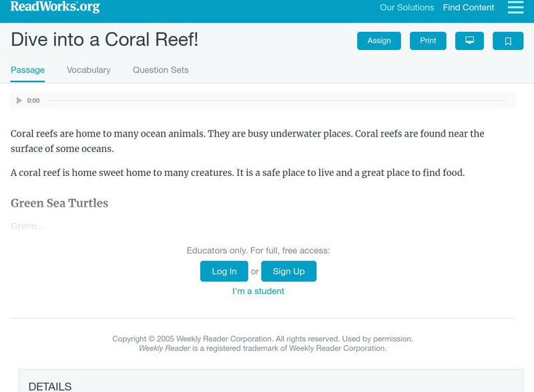The image size is (534, 392).
Task: Click the Log In button
Action: click(224, 271)
